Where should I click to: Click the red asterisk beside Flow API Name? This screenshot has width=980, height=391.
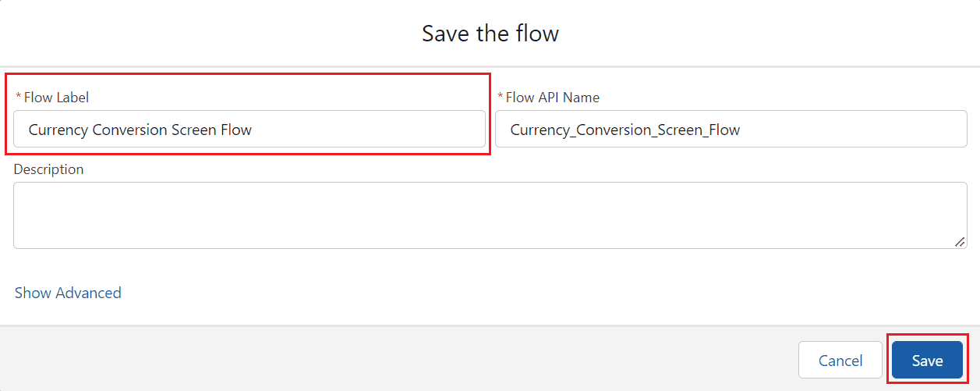pos(501,96)
